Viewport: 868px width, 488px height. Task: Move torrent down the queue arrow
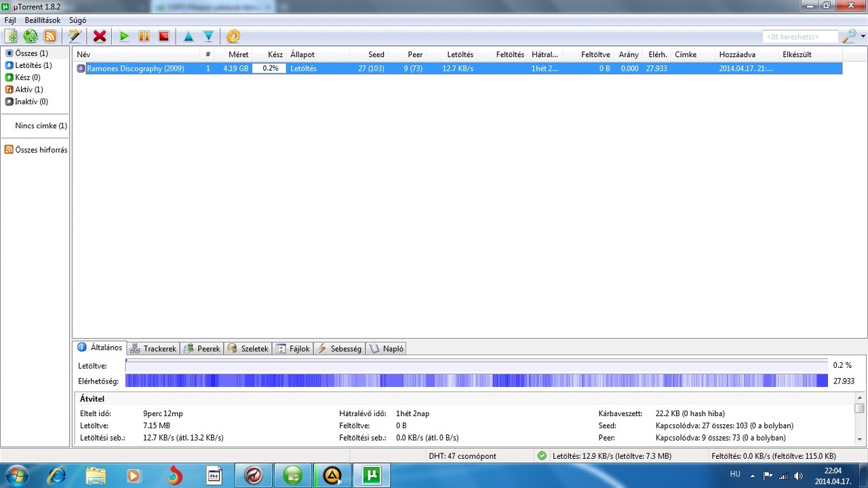click(208, 36)
